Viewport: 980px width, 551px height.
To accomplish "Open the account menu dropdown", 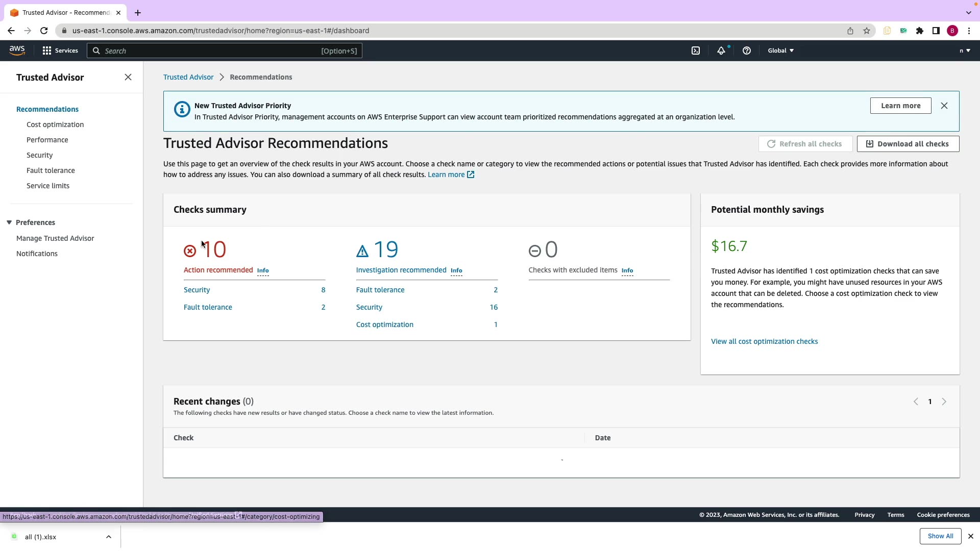I will (964, 51).
